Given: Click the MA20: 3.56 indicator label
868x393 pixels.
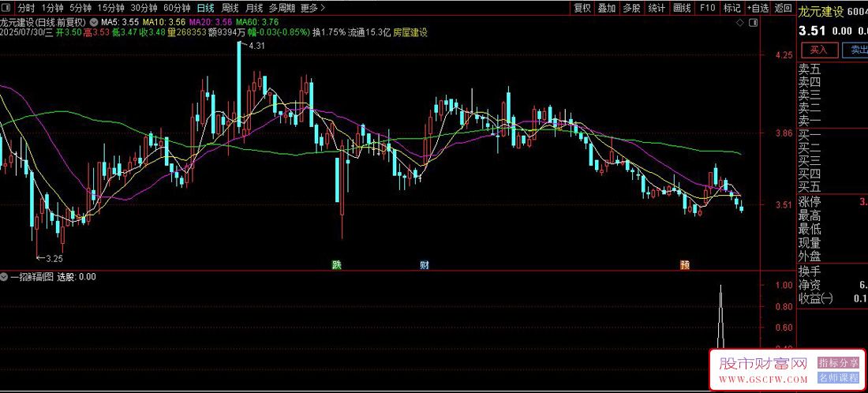Looking at the screenshot, I should click(x=211, y=23).
